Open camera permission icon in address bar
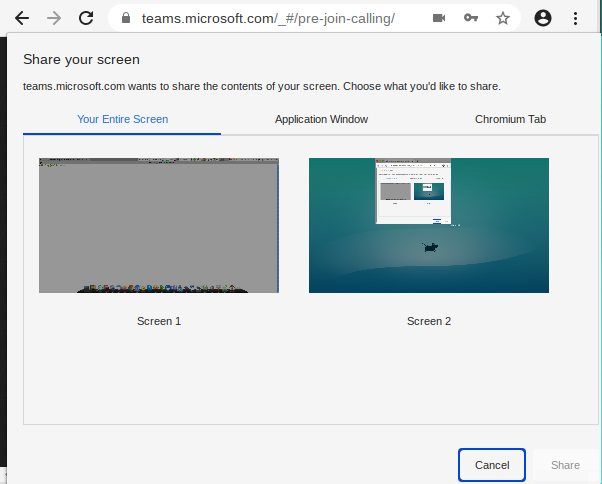 tap(439, 18)
